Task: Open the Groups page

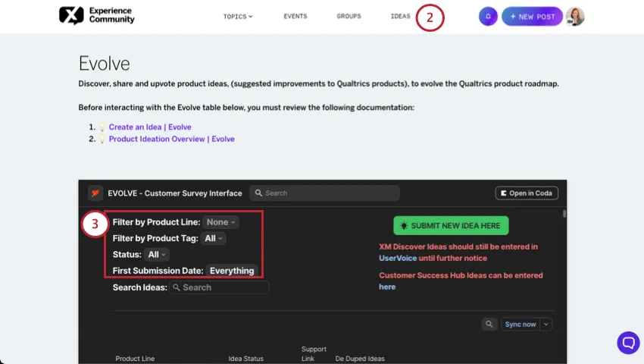Action: tap(349, 17)
